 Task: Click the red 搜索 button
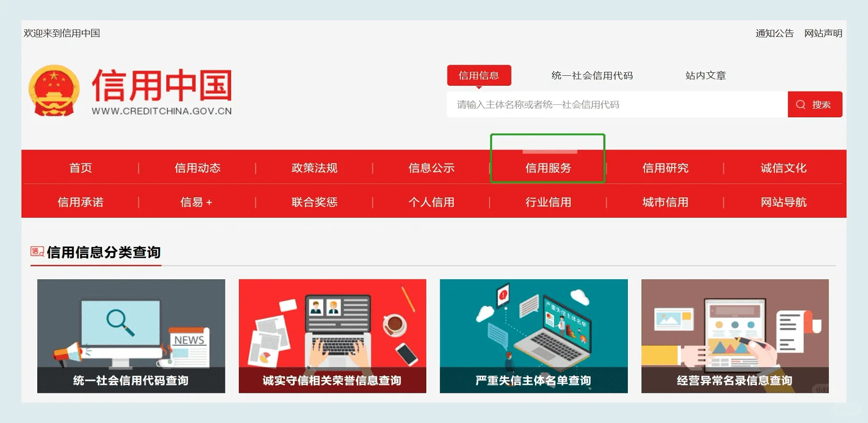click(815, 104)
